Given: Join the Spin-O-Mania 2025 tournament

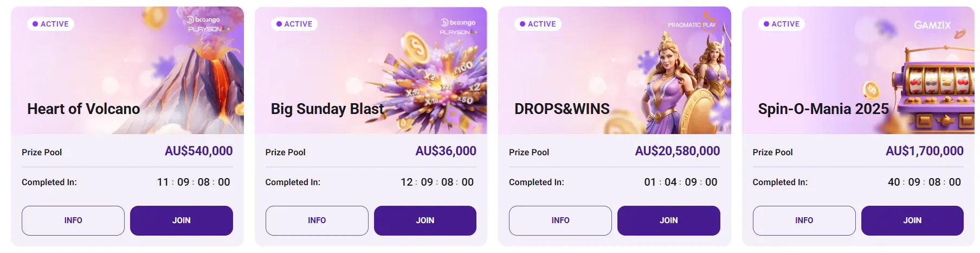Looking at the screenshot, I should point(912,220).
